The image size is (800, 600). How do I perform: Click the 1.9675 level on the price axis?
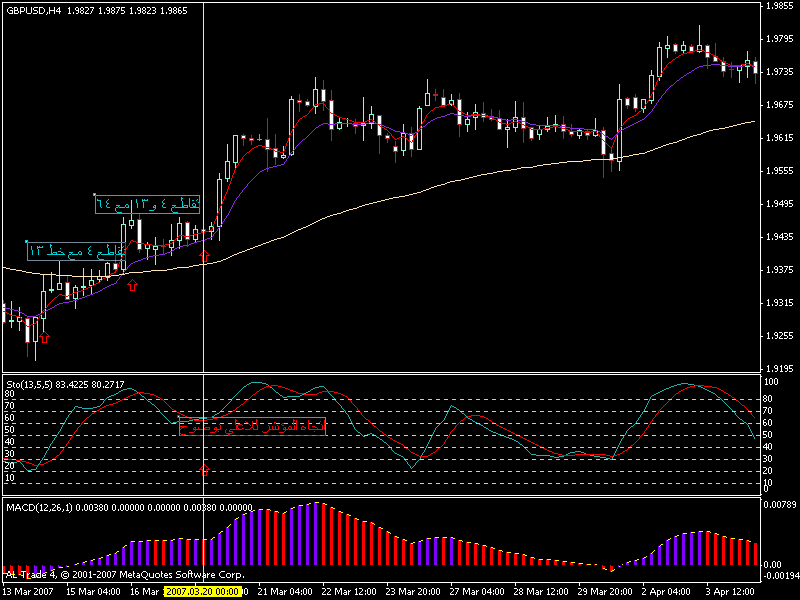(x=777, y=105)
